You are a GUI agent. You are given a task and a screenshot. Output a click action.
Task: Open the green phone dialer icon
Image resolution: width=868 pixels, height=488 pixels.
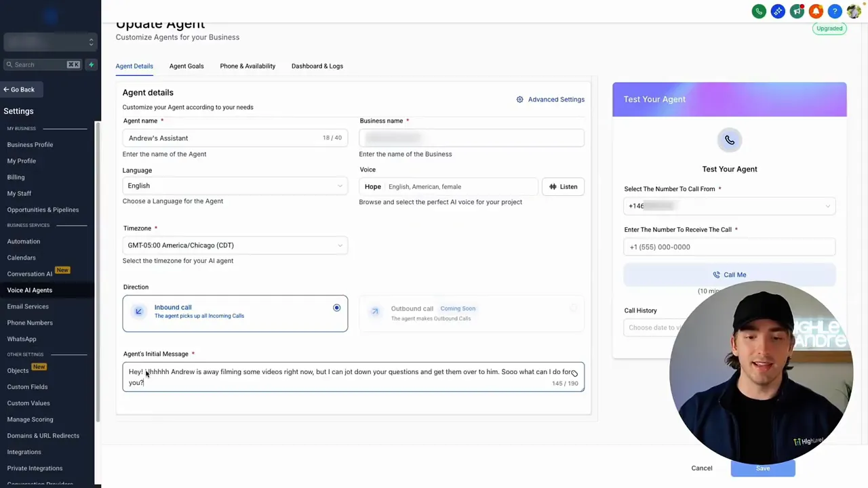(x=759, y=12)
